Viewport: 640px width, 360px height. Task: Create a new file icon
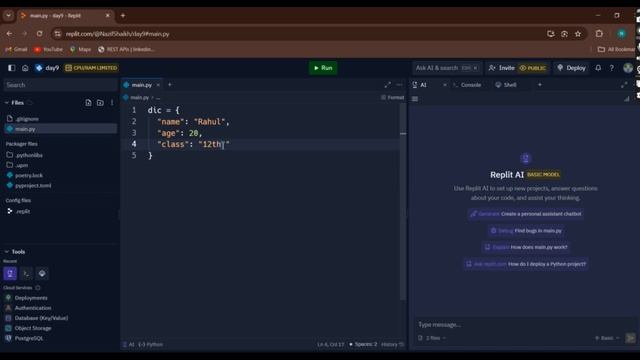[88, 102]
